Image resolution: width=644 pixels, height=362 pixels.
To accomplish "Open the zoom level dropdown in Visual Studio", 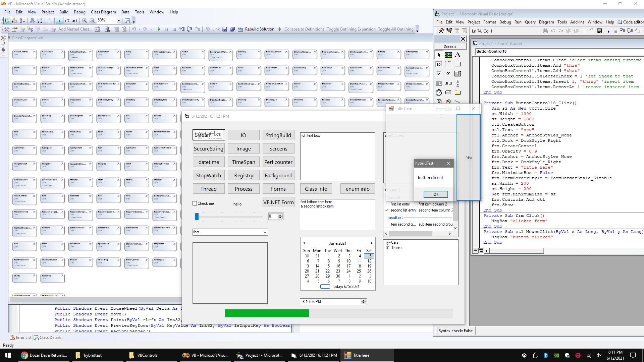I will (119, 20).
